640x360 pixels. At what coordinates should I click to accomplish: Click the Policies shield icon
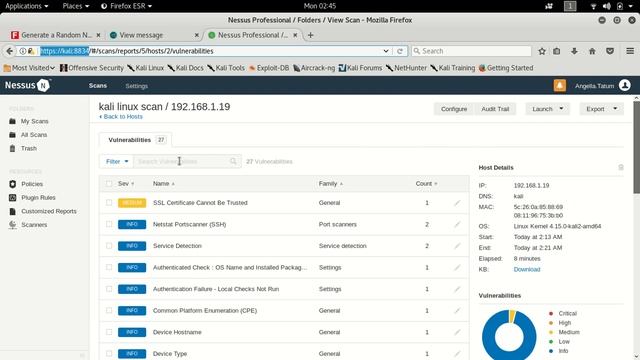tap(13, 184)
